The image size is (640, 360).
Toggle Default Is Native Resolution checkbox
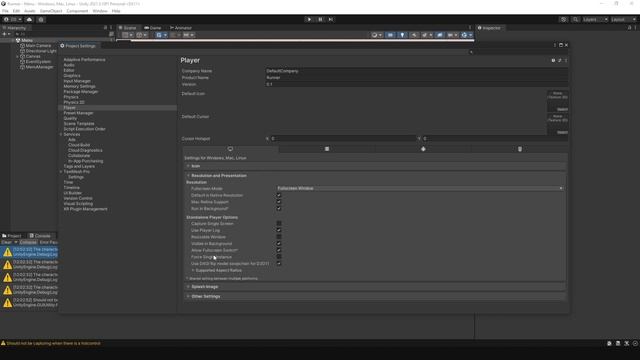pyautogui.click(x=279, y=195)
